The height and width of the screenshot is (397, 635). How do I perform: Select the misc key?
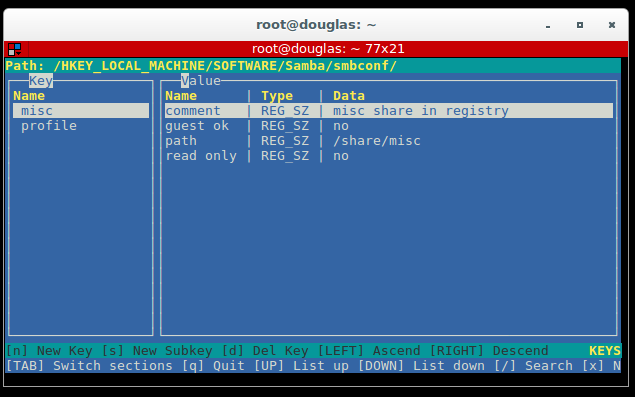coord(81,111)
